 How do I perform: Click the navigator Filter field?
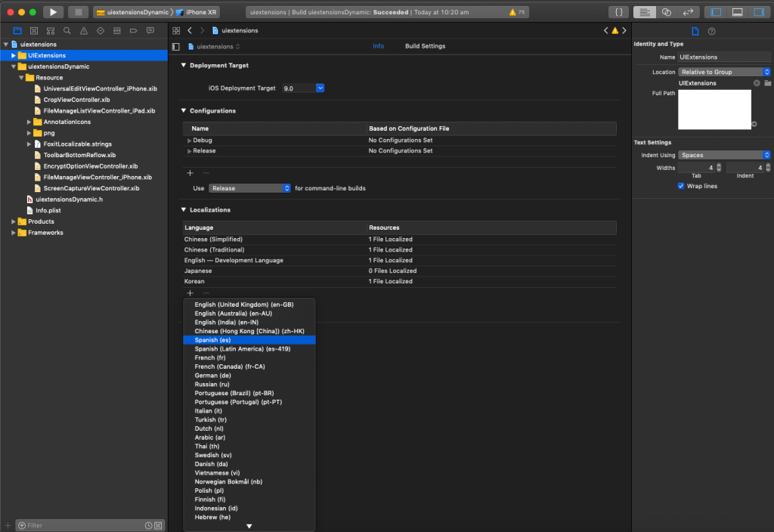[90, 526]
